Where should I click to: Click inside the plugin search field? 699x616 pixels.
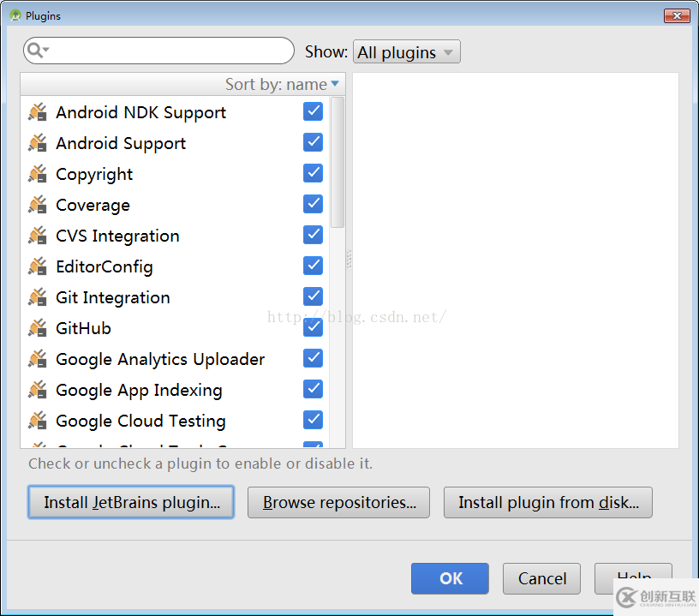pyautogui.click(x=171, y=51)
